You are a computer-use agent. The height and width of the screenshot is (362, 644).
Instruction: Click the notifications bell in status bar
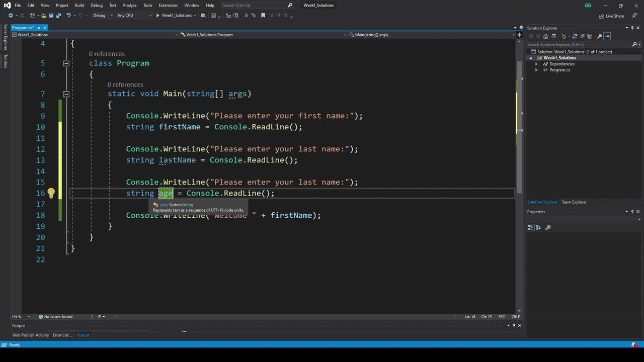tap(634, 345)
